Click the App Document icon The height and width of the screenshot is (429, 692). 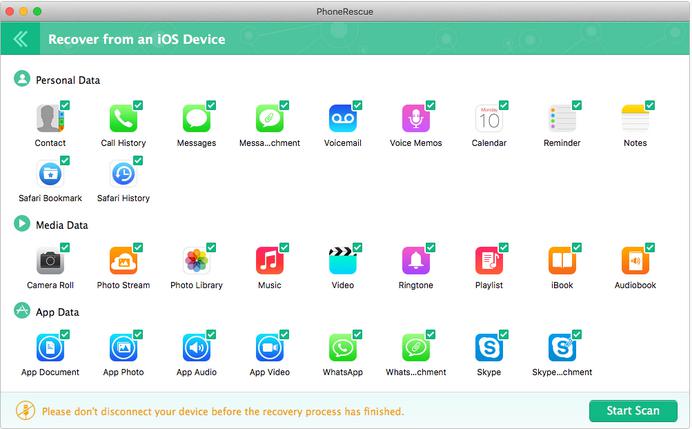[x=50, y=347]
